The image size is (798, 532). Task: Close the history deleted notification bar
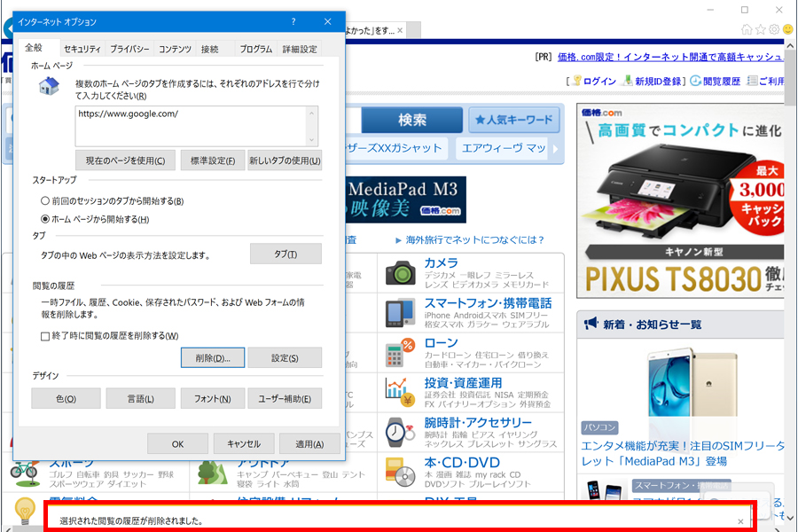(740, 521)
